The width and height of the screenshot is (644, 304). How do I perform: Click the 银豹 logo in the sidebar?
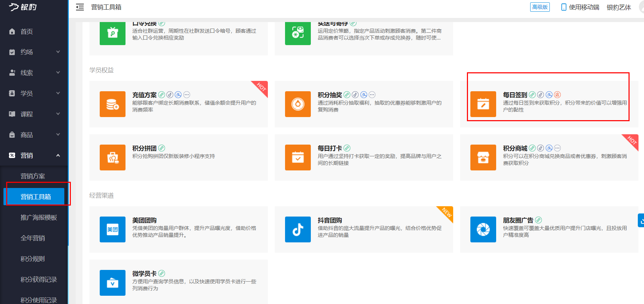pos(23,7)
